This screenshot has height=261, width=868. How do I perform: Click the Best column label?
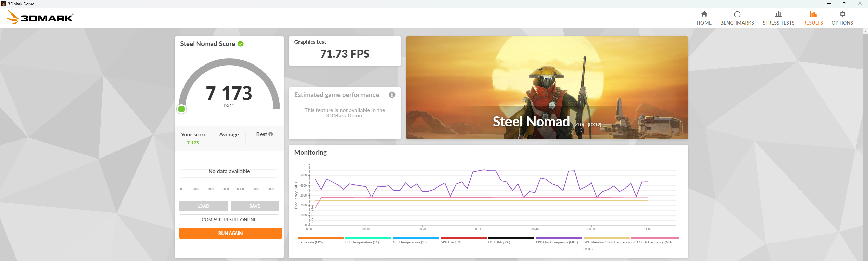click(x=262, y=134)
